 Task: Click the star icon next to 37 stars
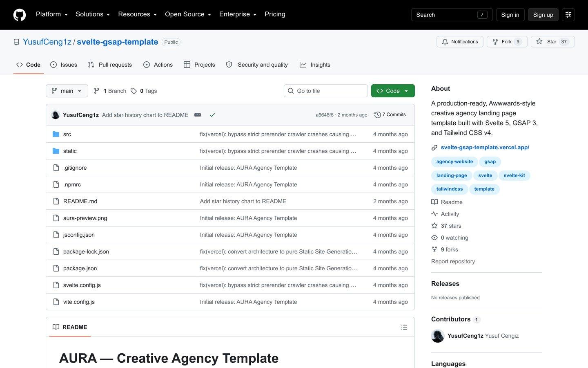[434, 226]
